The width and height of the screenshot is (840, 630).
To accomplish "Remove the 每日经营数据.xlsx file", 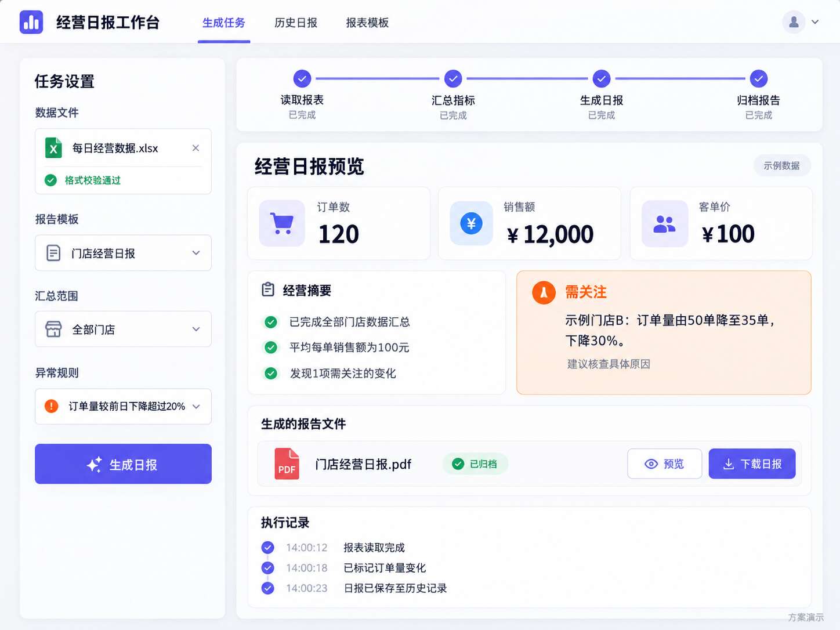I will pos(195,148).
